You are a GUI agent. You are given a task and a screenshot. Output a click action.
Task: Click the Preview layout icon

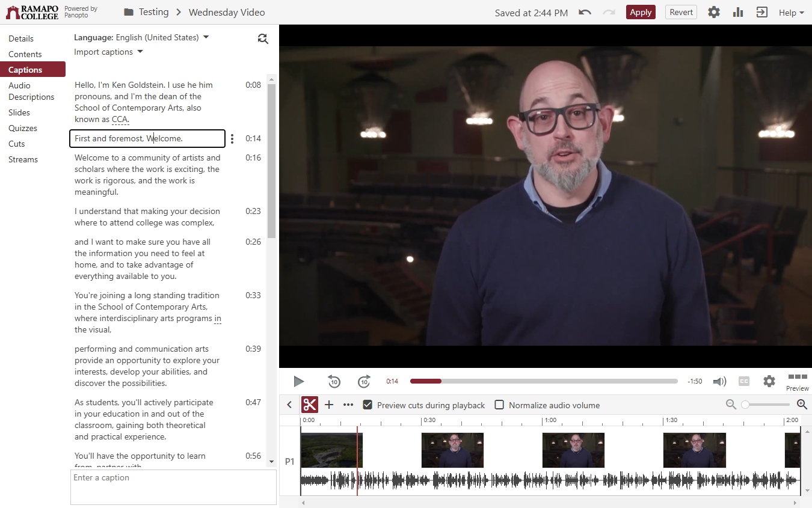click(x=798, y=381)
